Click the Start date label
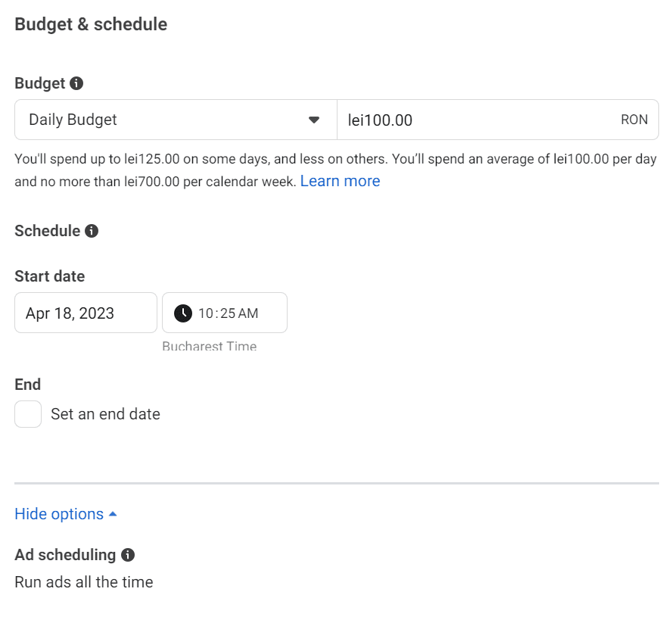The height and width of the screenshot is (623, 672). 49,276
